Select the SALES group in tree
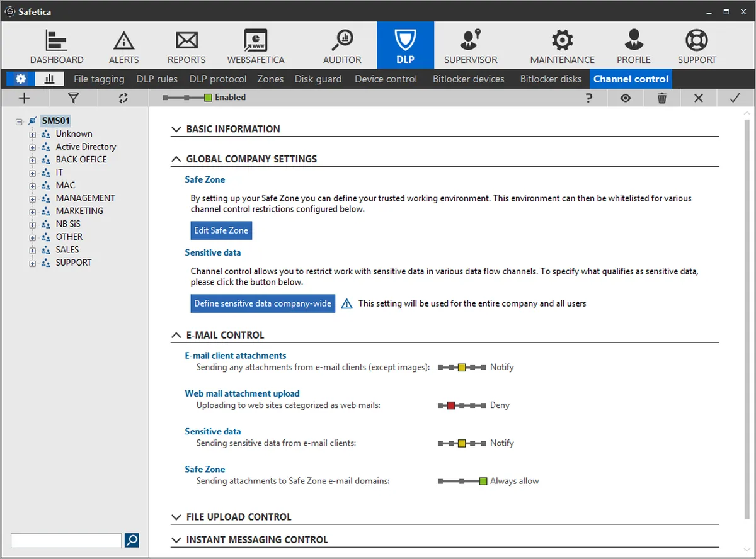 click(67, 250)
